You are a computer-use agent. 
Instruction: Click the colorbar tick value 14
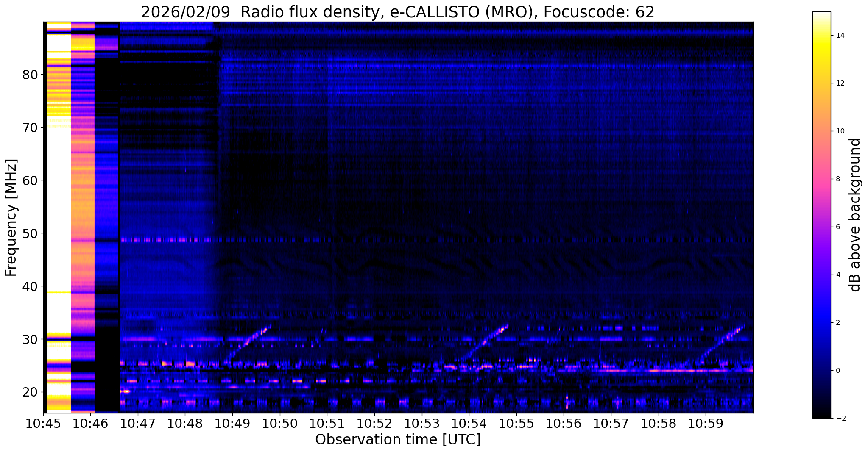click(x=840, y=36)
